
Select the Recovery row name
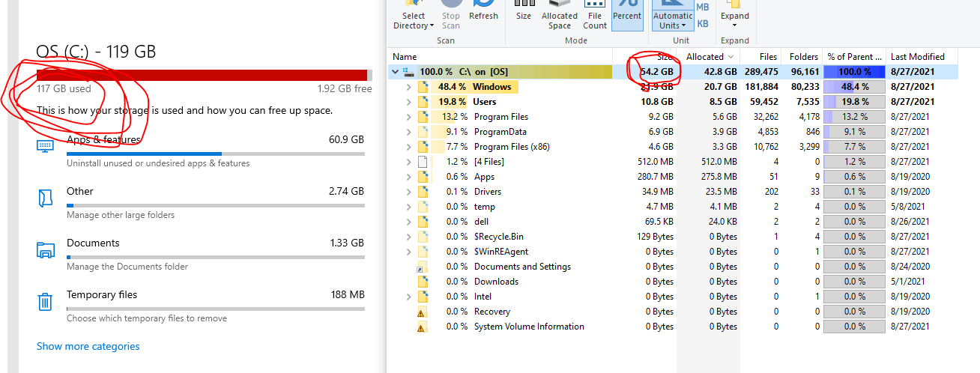tap(492, 312)
